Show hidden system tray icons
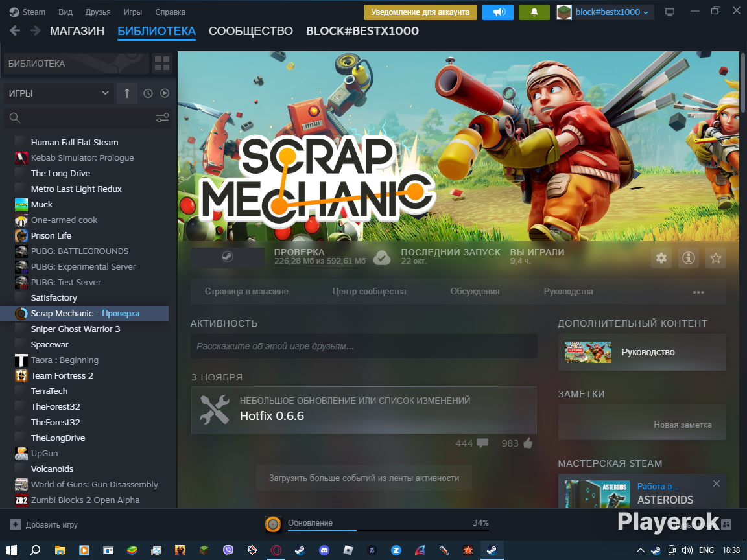 click(x=640, y=550)
